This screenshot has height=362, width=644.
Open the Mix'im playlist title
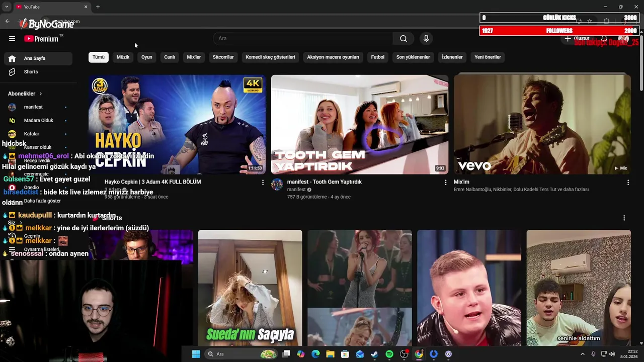(x=461, y=182)
